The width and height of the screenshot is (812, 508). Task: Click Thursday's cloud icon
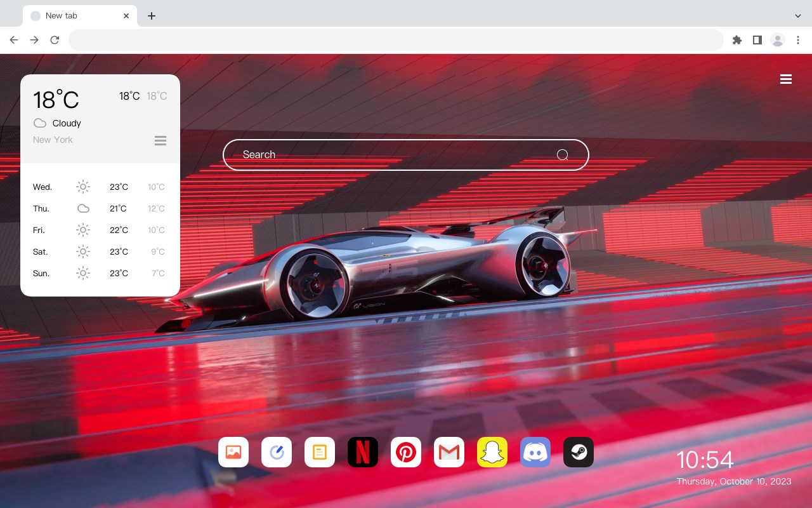click(x=83, y=208)
